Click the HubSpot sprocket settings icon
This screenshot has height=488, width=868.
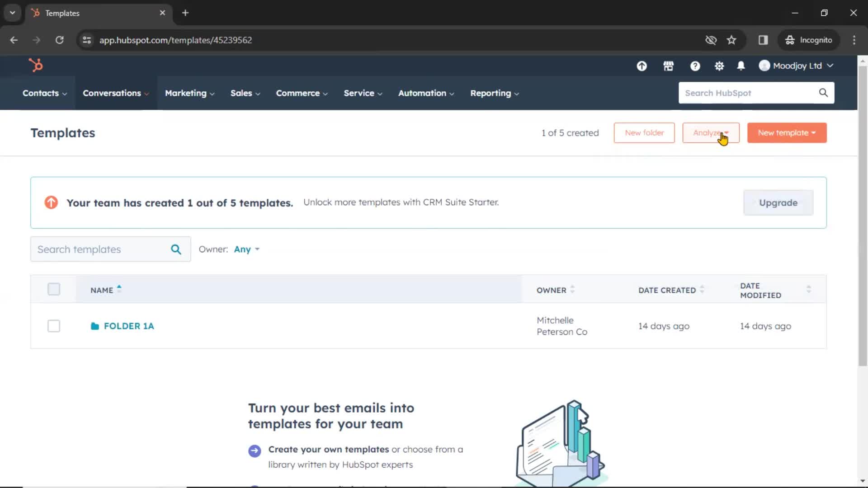(x=719, y=66)
